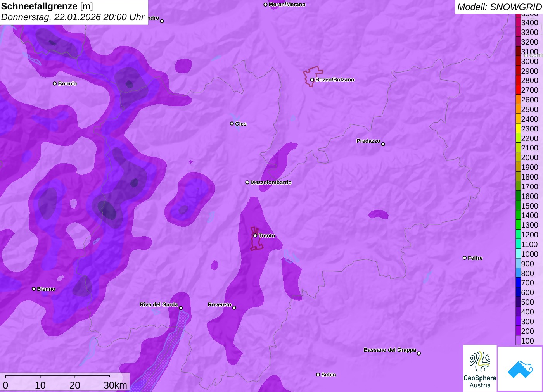Click the Bassano del Grappa marker
This screenshot has height=392, width=543.
coord(418,353)
